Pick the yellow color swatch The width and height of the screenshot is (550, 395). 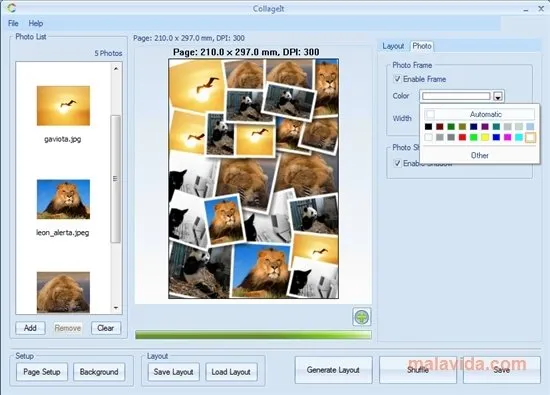click(x=485, y=137)
